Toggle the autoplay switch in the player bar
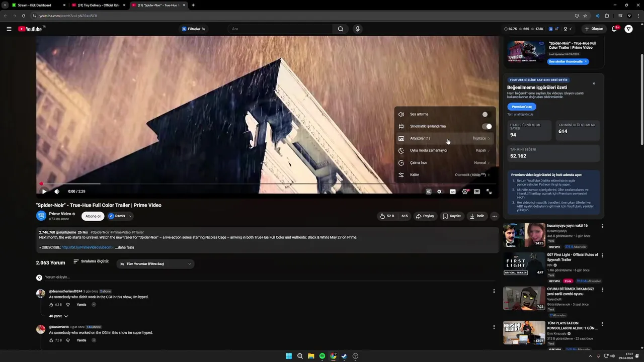The width and height of the screenshot is (644, 362). (x=440, y=192)
